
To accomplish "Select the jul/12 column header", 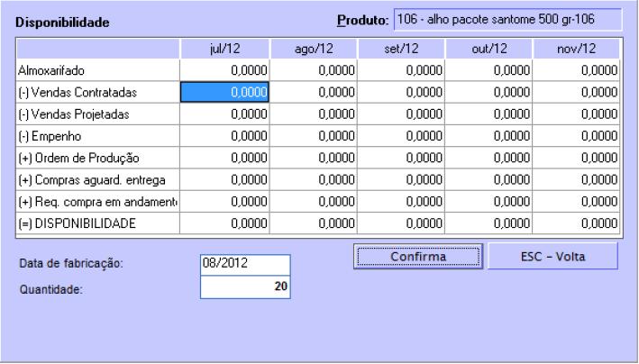I will click(x=224, y=47).
